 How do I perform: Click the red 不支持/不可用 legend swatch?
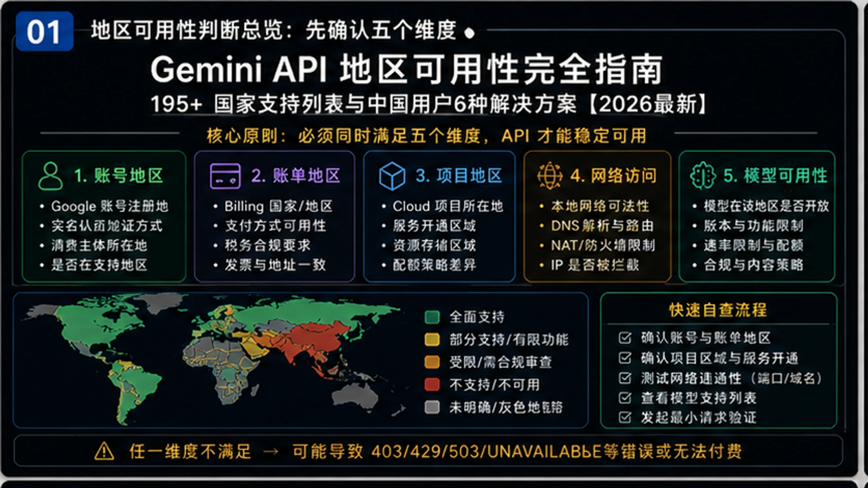coord(432,384)
